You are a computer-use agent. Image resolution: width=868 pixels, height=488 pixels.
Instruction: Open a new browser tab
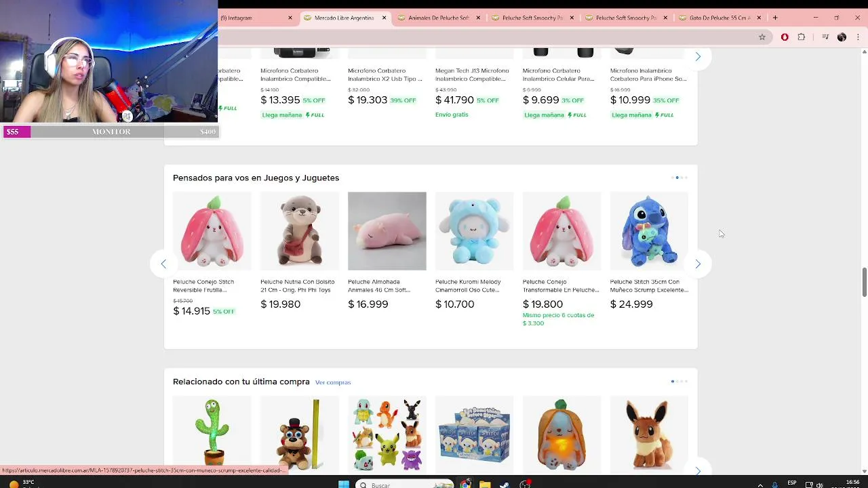[x=775, y=18]
